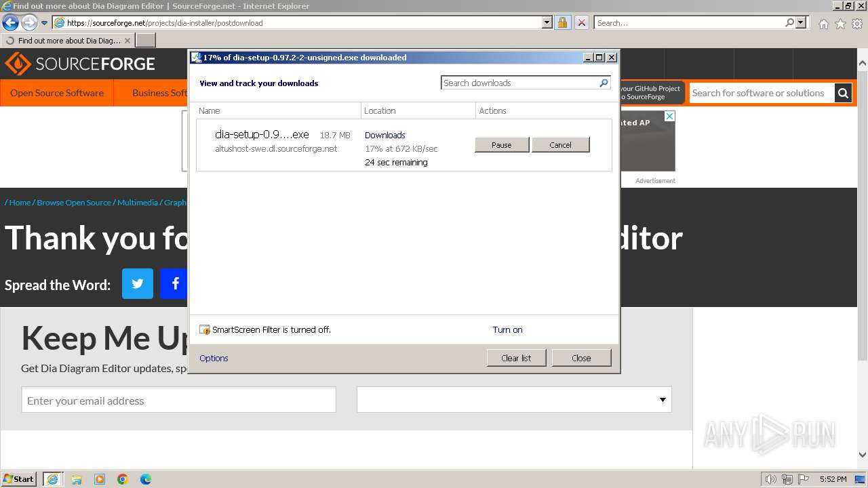Open the IE Tools gear icon
Image resolution: width=868 pixels, height=488 pixels.
[857, 24]
